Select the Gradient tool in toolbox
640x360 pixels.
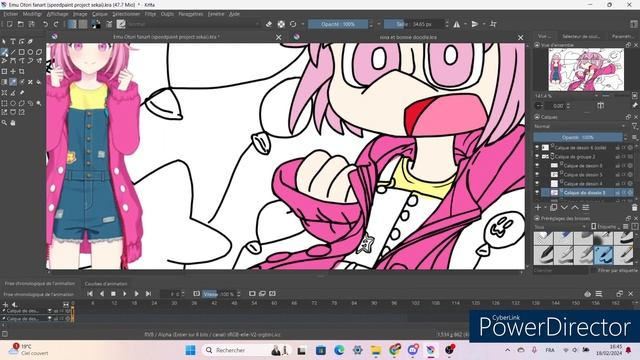4,82
